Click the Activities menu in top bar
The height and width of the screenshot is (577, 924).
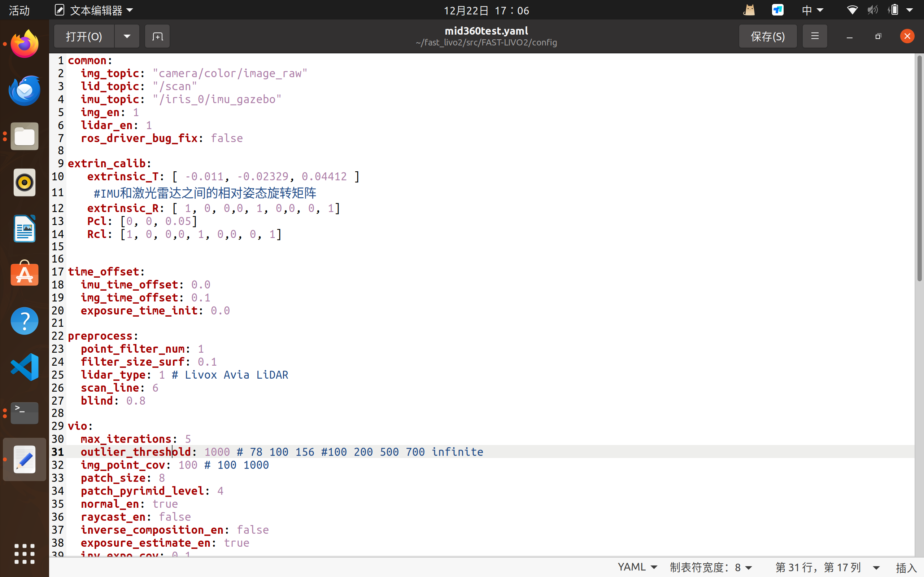pyautogui.click(x=19, y=10)
